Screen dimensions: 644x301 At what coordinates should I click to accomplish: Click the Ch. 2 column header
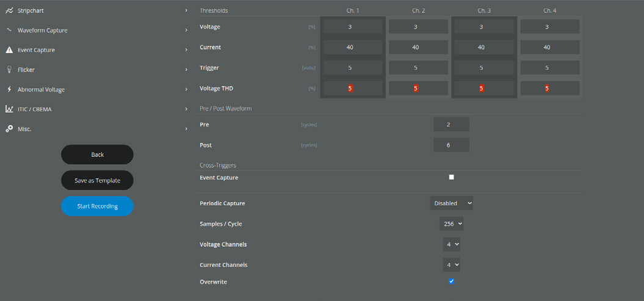[419, 10]
